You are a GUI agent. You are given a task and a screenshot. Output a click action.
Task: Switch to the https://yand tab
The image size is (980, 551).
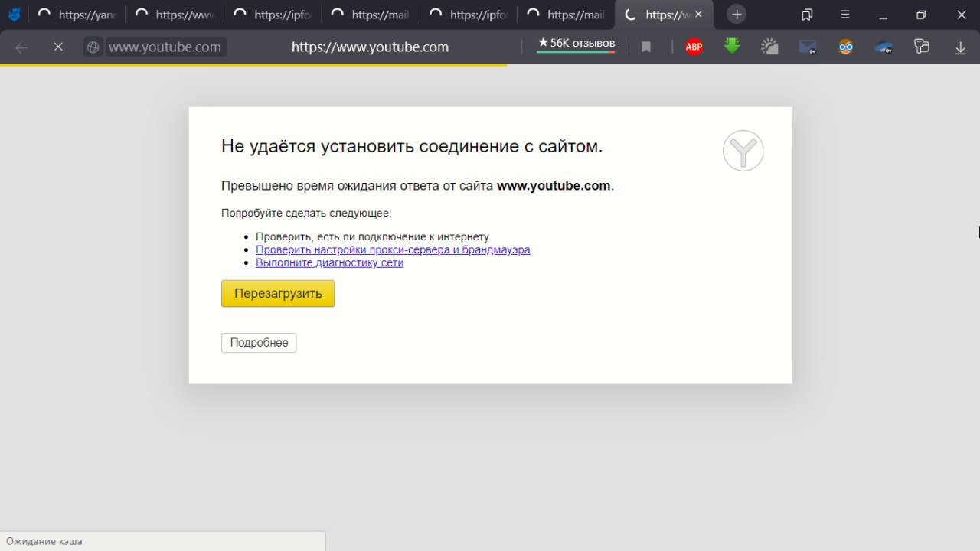point(77,15)
